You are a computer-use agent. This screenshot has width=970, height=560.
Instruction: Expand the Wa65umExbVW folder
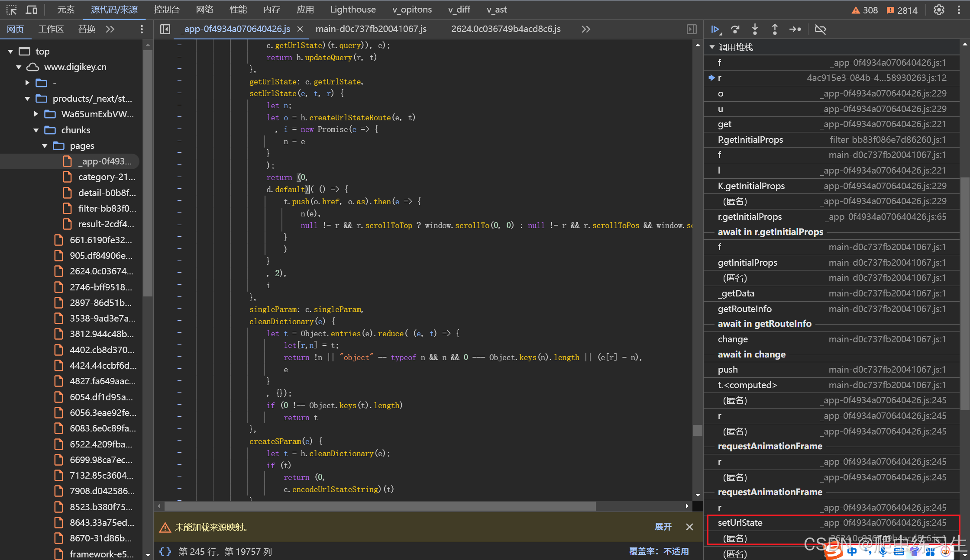pyautogui.click(x=36, y=114)
